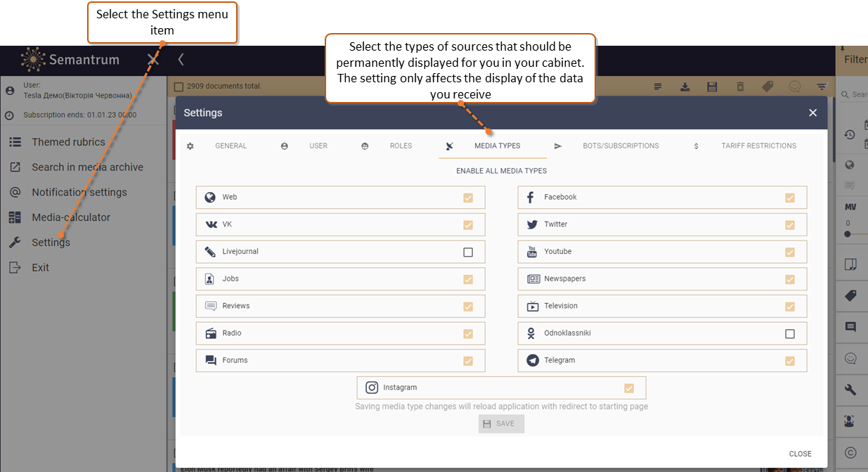Open the Media-calculator menu item

(x=70, y=217)
